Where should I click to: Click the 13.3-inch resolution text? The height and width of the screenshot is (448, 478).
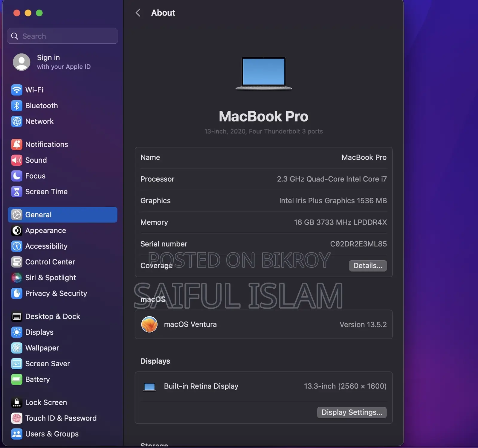(345, 386)
